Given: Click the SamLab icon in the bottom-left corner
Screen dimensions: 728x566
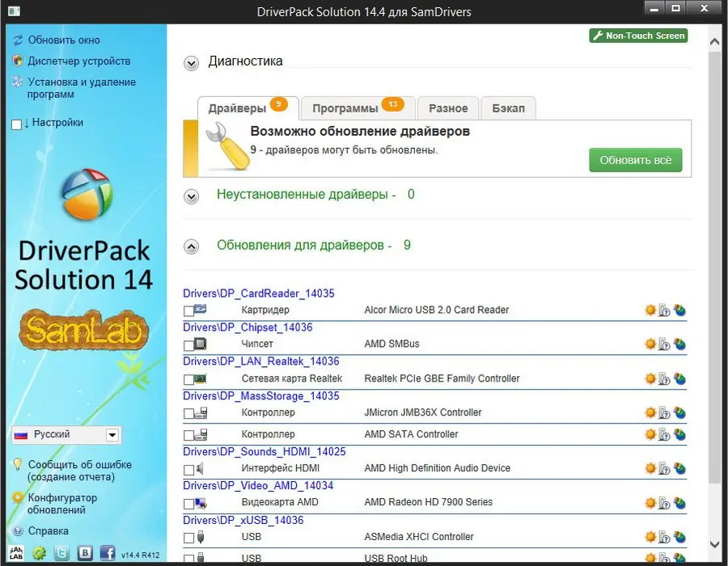Looking at the screenshot, I should (x=16, y=552).
